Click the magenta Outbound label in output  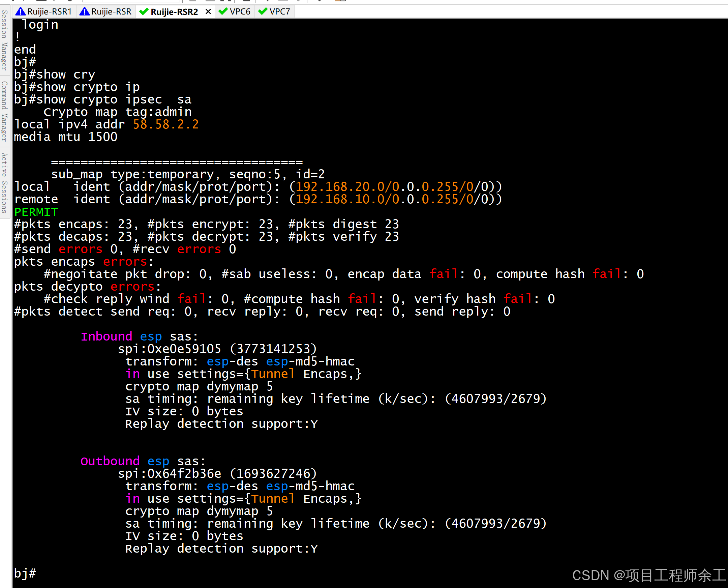click(x=110, y=461)
